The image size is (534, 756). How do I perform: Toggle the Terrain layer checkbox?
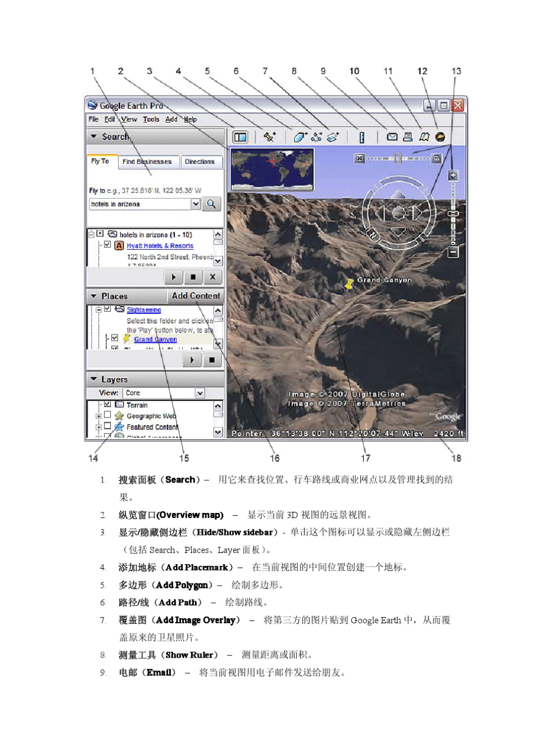(x=107, y=404)
